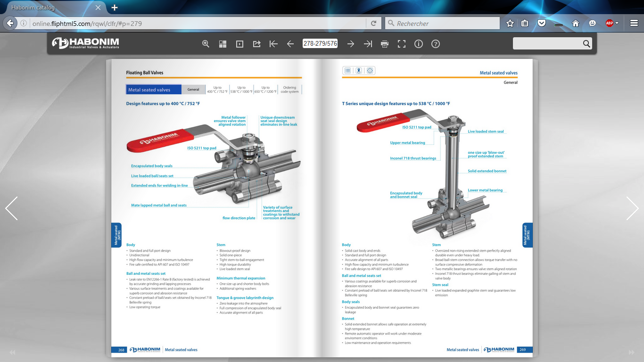Open the Ordering code system tab

pos(289,90)
